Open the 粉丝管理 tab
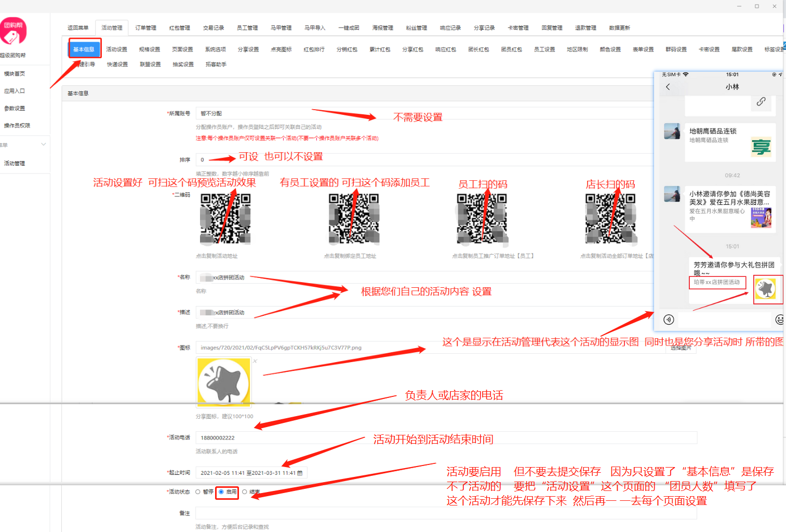The image size is (786, 532). point(417,28)
